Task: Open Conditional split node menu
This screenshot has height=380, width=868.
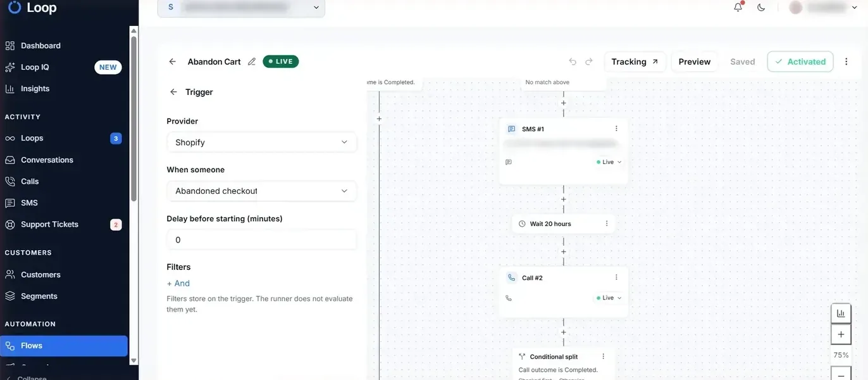Action: tap(603, 357)
